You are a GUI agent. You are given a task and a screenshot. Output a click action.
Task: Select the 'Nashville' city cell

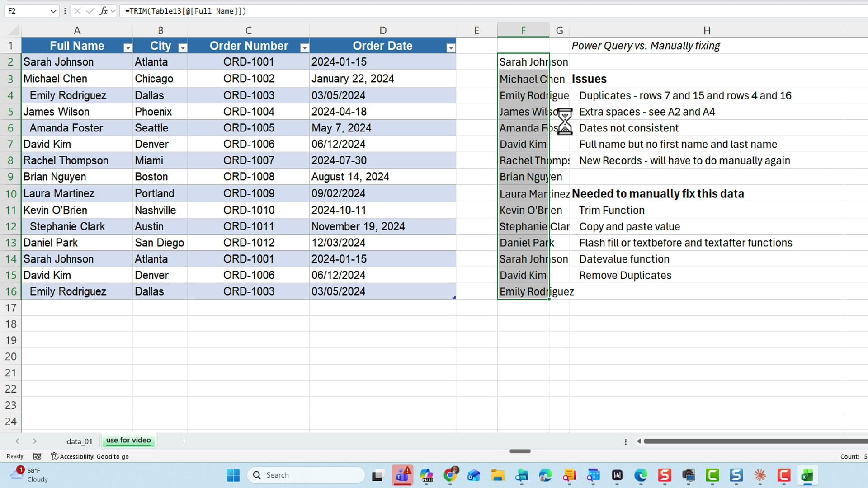coord(160,210)
